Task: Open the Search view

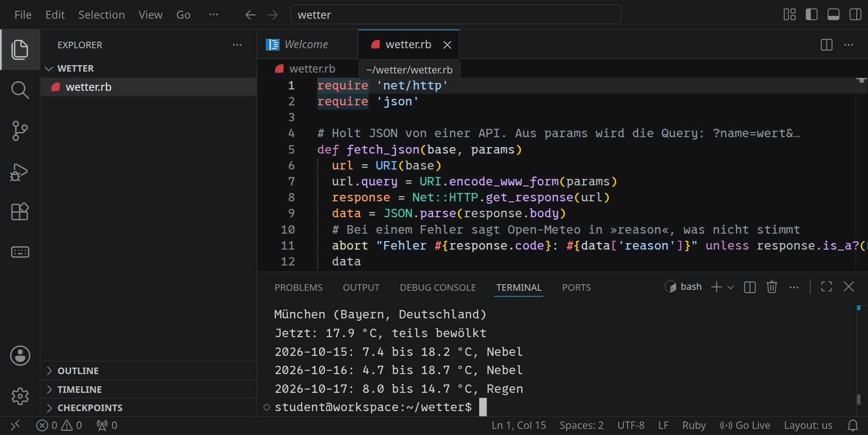Action: click(20, 90)
